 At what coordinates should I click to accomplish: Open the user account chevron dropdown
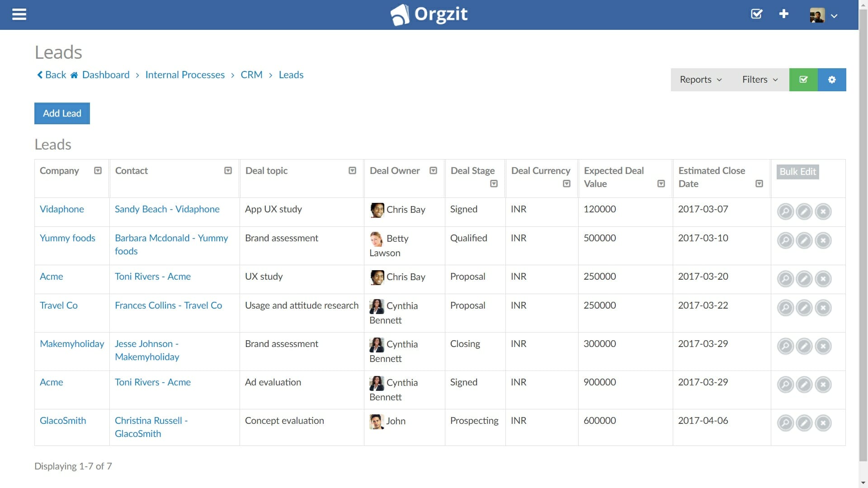coord(835,15)
